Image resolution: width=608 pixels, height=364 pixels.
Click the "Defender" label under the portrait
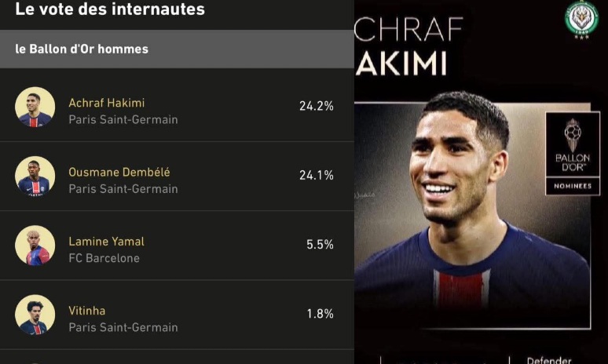coord(549,360)
